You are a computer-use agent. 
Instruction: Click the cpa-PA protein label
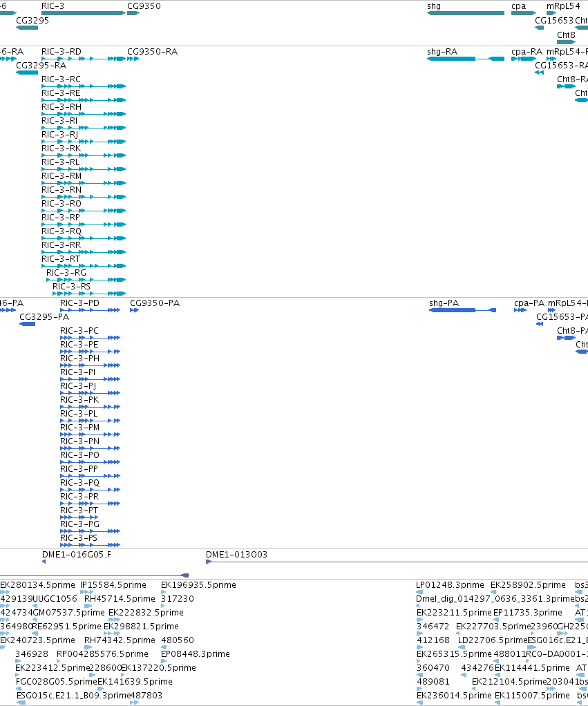click(x=529, y=303)
